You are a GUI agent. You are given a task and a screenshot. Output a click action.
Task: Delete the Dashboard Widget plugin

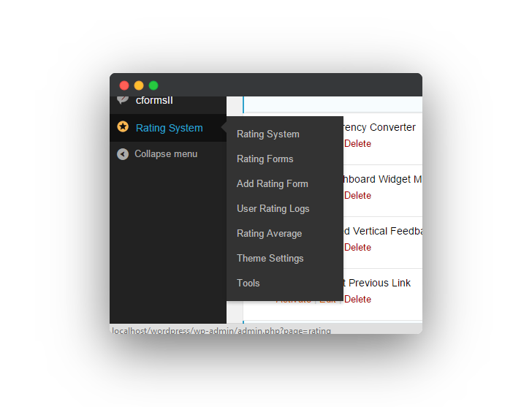(x=357, y=196)
